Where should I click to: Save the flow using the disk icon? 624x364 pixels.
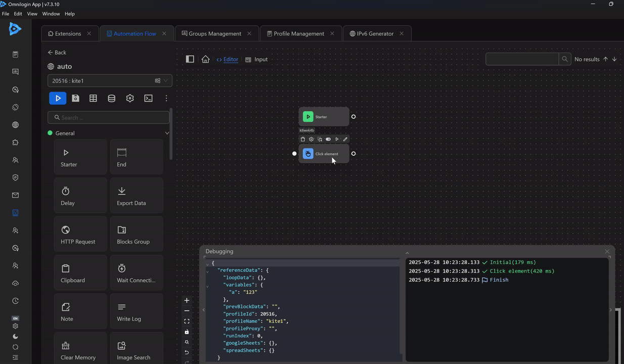pos(75,98)
